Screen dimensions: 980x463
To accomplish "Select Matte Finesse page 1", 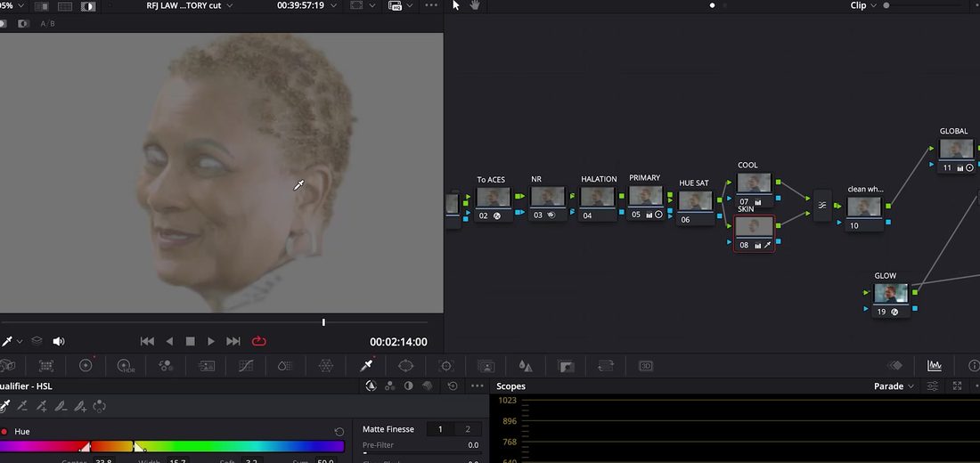I will pos(440,429).
